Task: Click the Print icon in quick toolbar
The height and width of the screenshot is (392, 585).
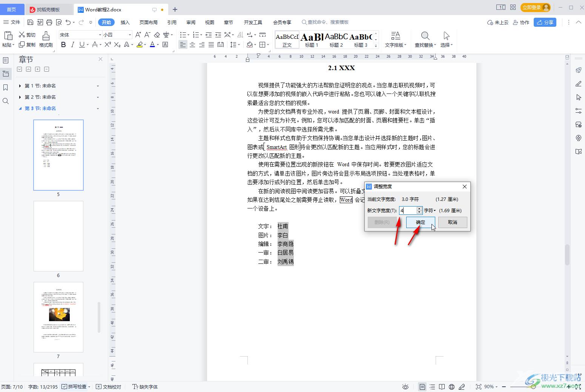Action: [x=49, y=22]
